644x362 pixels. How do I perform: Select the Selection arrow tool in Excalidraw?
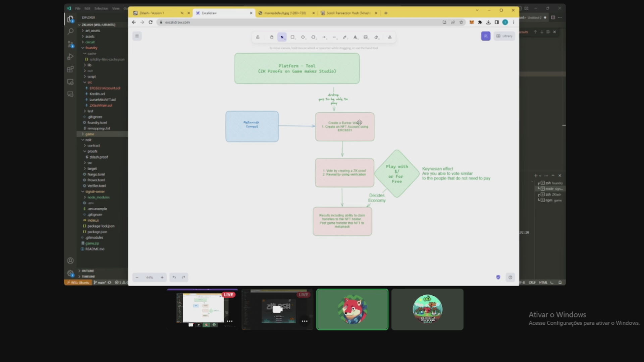click(x=282, y=37)
